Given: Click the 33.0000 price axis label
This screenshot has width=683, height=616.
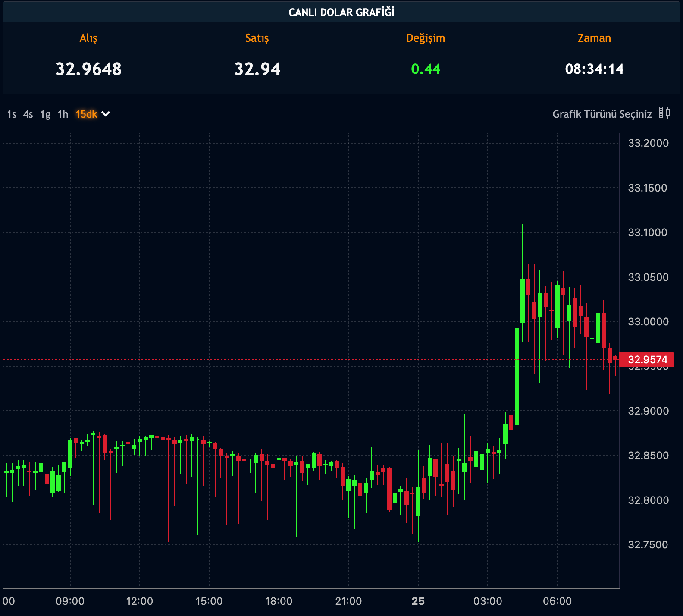Looking at the screenshot, I should (x=648, y=321).
